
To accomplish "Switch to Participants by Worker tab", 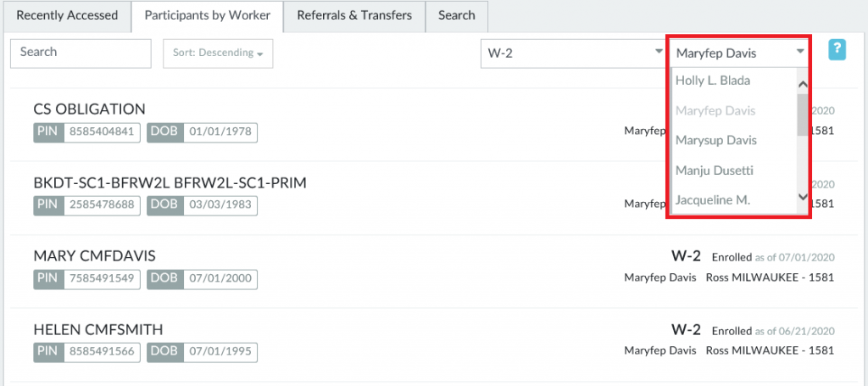I will [208, 15].
